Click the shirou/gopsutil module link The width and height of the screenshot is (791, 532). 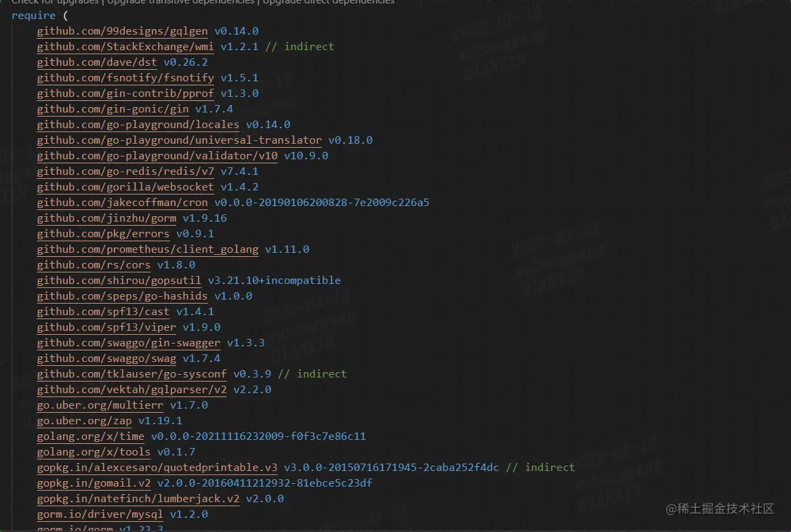119,281
